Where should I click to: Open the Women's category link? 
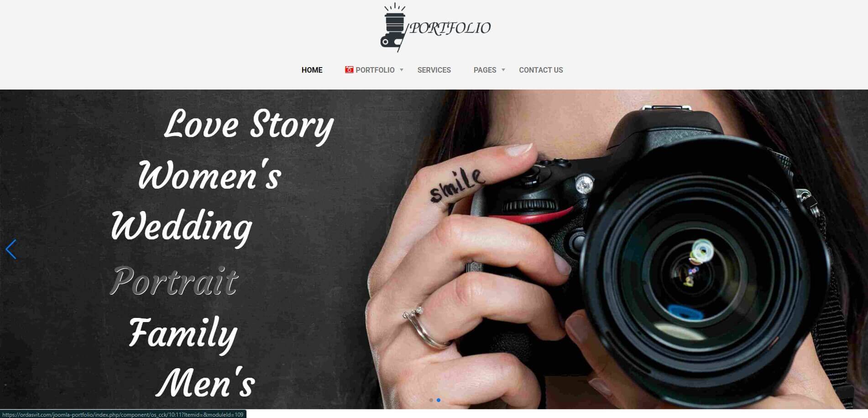click(209, 175)
